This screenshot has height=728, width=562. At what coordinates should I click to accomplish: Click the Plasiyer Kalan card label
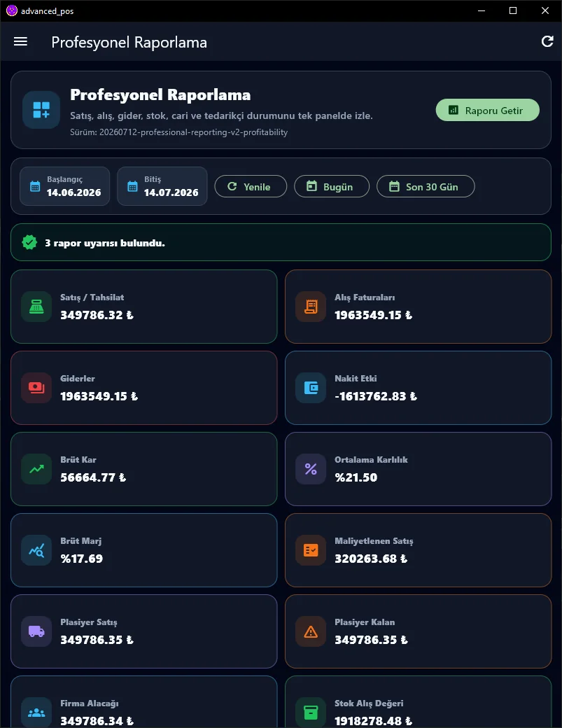[365, 622]
